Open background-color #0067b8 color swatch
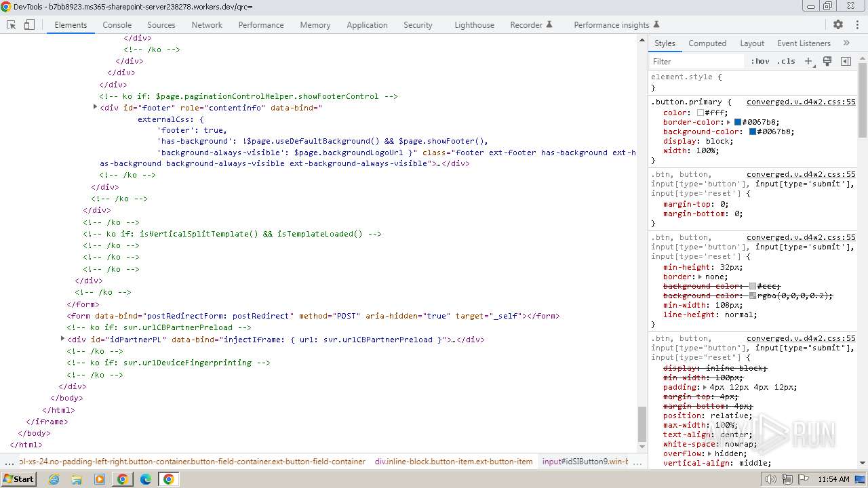868x488 pixels. click(752, 131)
